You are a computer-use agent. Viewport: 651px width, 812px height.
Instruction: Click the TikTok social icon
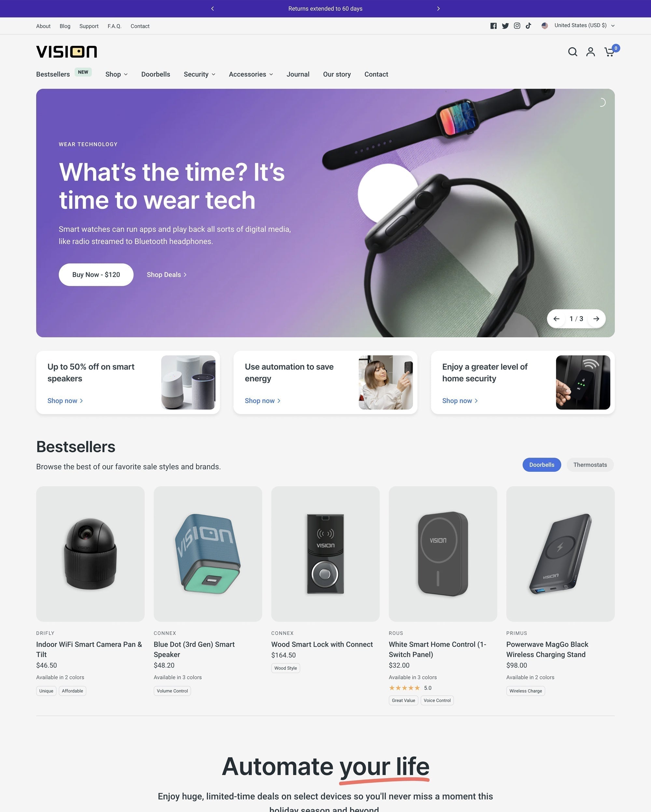point(528,25)
